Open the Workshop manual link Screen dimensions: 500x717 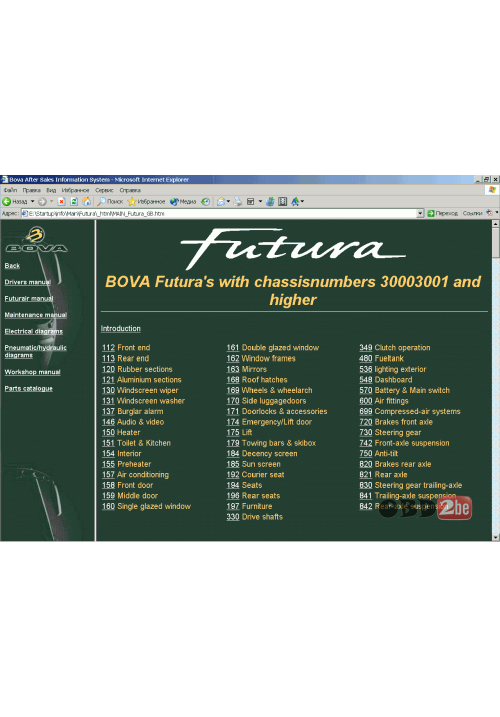pos(32,372)
